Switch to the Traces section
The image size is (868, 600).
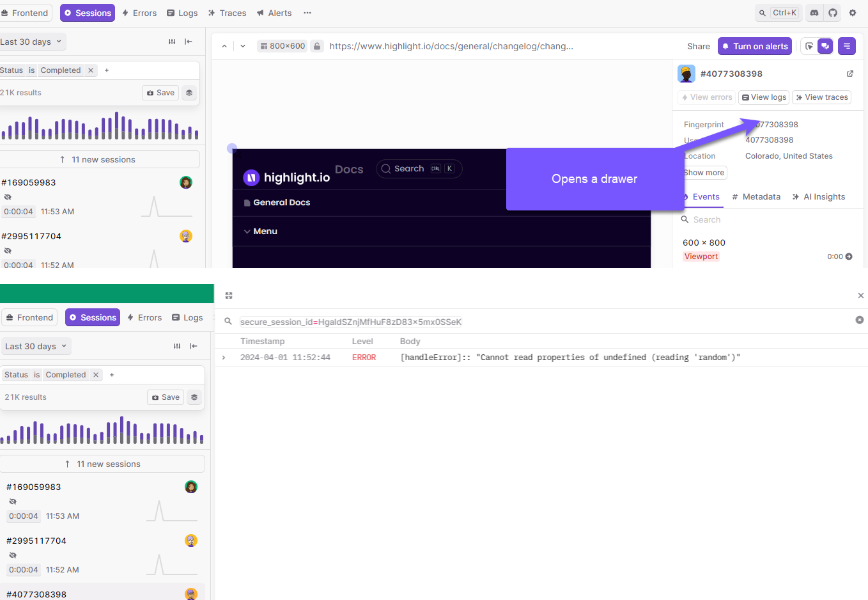227,13
